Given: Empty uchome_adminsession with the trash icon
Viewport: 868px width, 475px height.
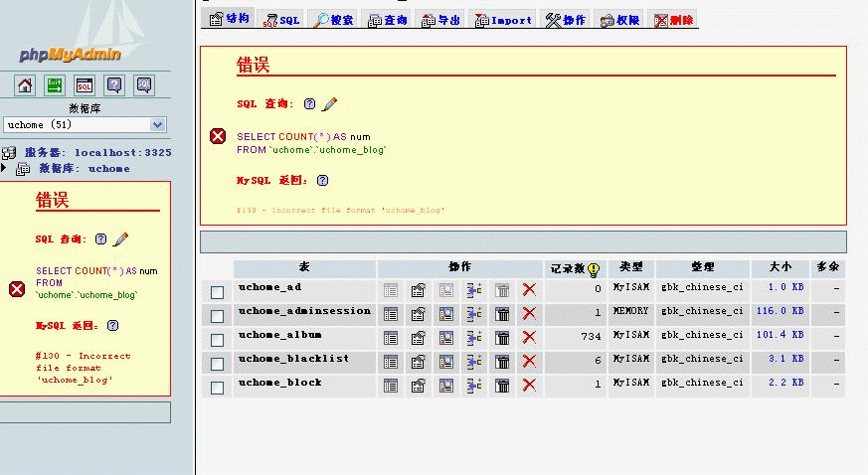Looking at the screenshot, I should click(502, 314).
